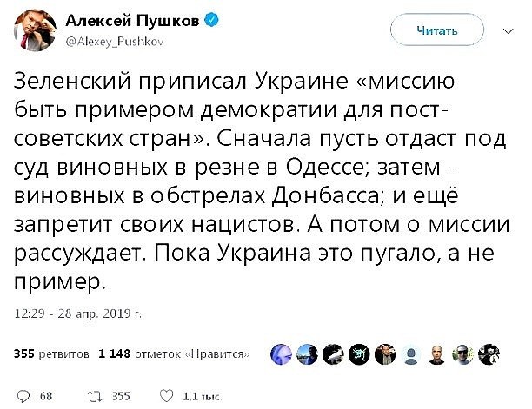Screen dimensions: 532x409
Task: Open the @Alexey_Pushkov handle link
Action: (115, 42)
